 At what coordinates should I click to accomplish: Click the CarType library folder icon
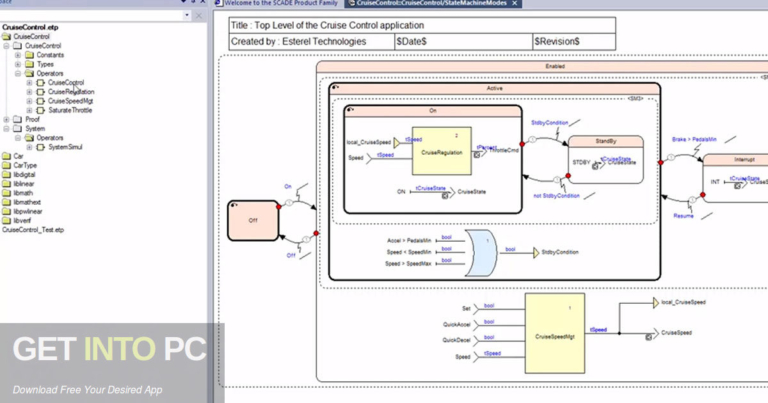click(6, 166)
